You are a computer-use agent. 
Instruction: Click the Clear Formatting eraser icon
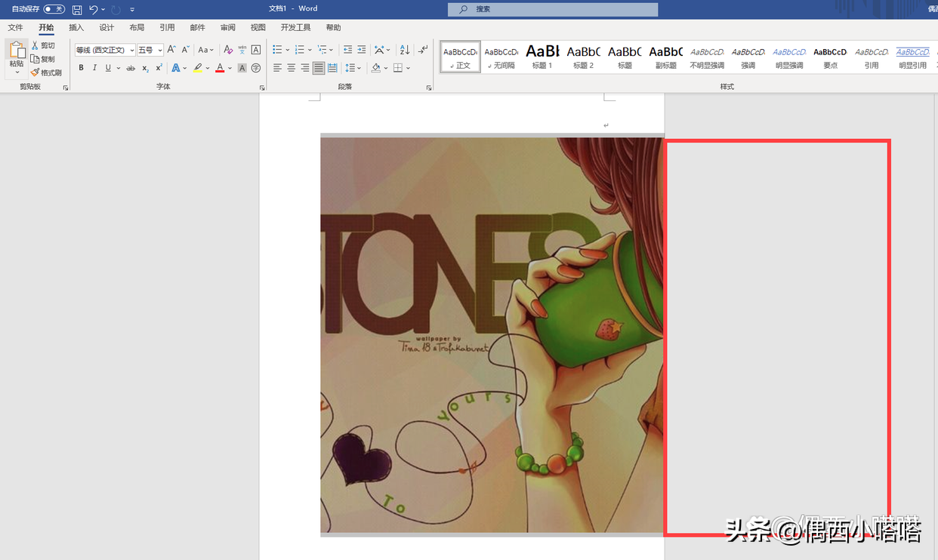pos(228,50)
